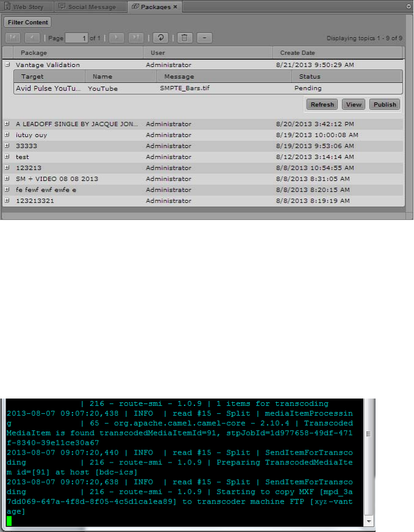The width and height of the screenshot is (414, 532).
Task: Go to next page in pager
Action: pos(116,38)
